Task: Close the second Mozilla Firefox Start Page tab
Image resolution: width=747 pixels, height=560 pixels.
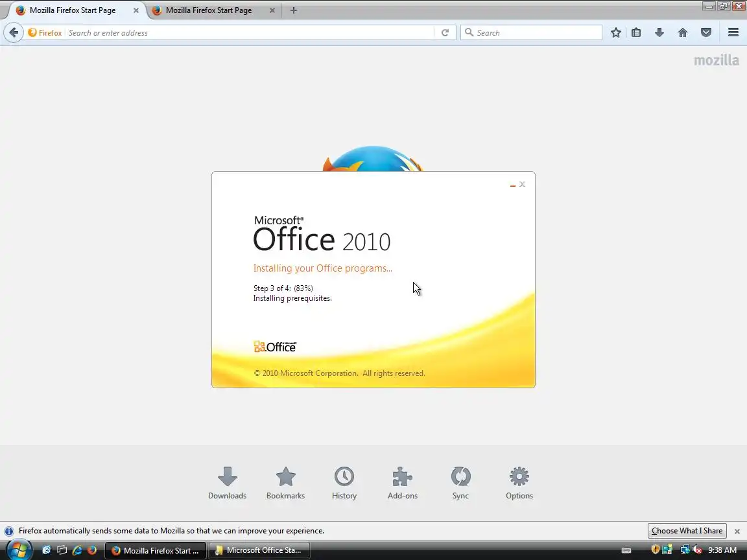Action: (272, 10)
